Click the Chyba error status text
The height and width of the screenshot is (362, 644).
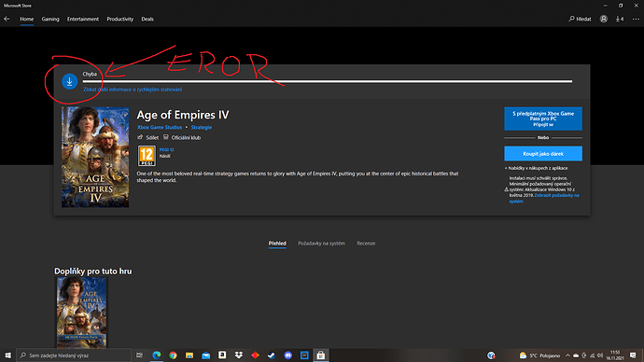click(x=90, y=75)
